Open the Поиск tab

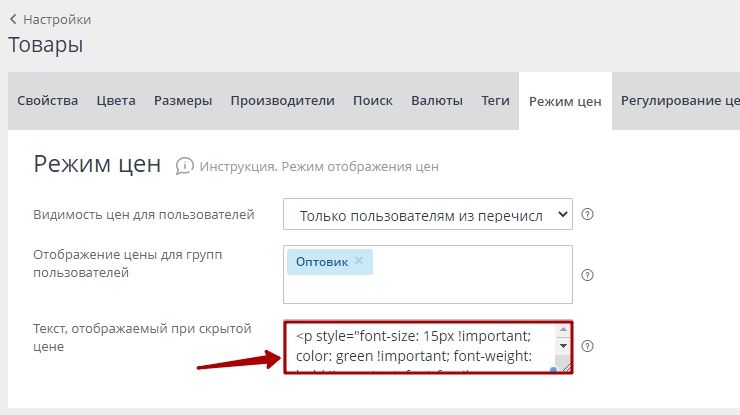pos(372,101)
